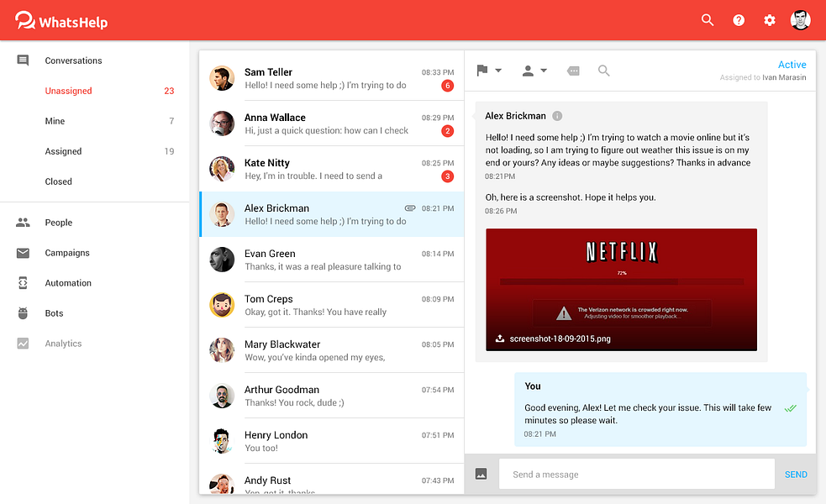Open Andy Rust's conversation
This screenshot has width=826, height=504.
point(331,480)
